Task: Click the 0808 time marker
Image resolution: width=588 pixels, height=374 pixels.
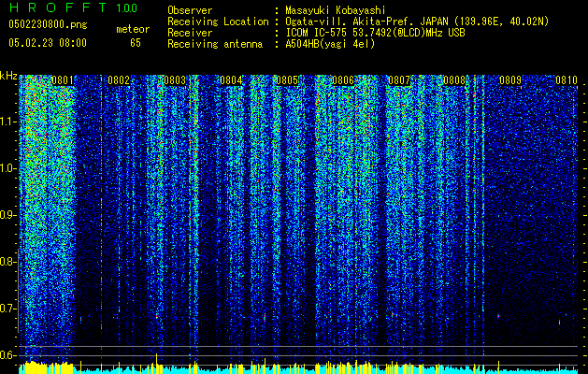Action: pyautogui.click(x=454, y=80)
